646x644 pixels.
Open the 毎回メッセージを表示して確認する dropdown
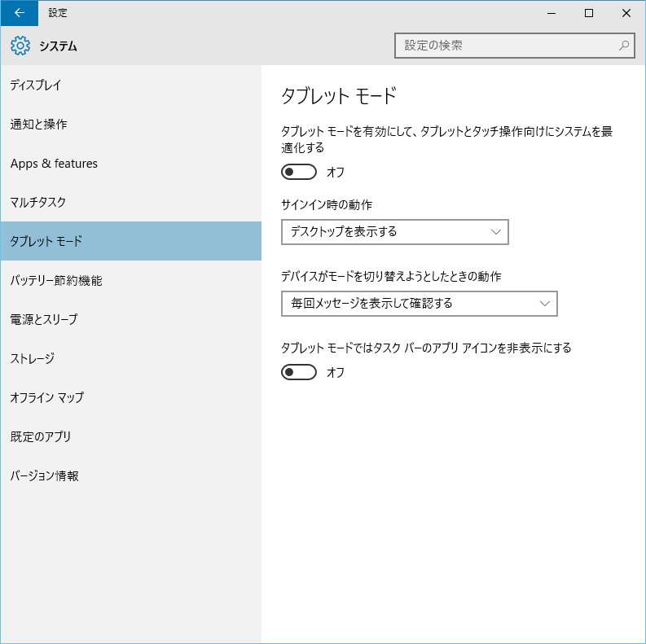click(x=419, y=304)
